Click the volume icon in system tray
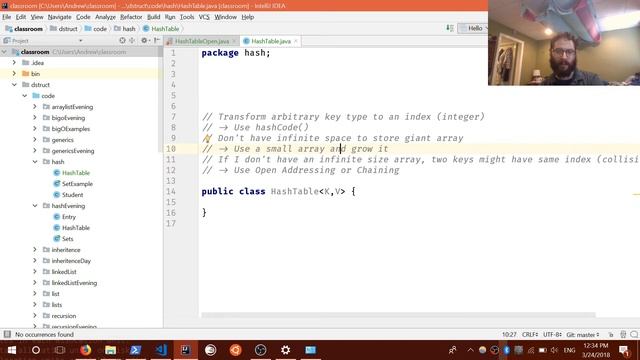This screenshot has width=640, height=360. click(x=554, y=350)
